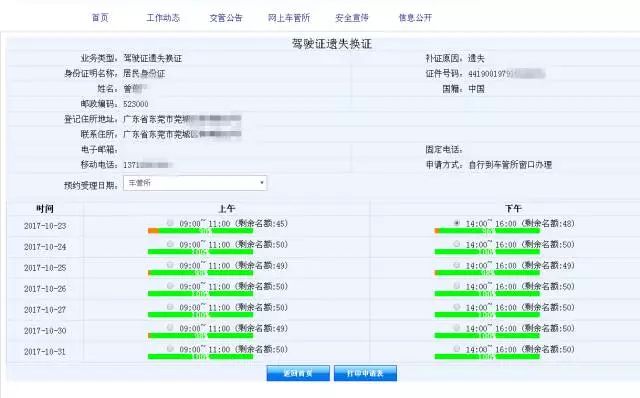This screenshot has height=398, width=640.
Task: Select 2017-10-24 afternoon 14:00~16:00 slot
Action: point(457,244)
